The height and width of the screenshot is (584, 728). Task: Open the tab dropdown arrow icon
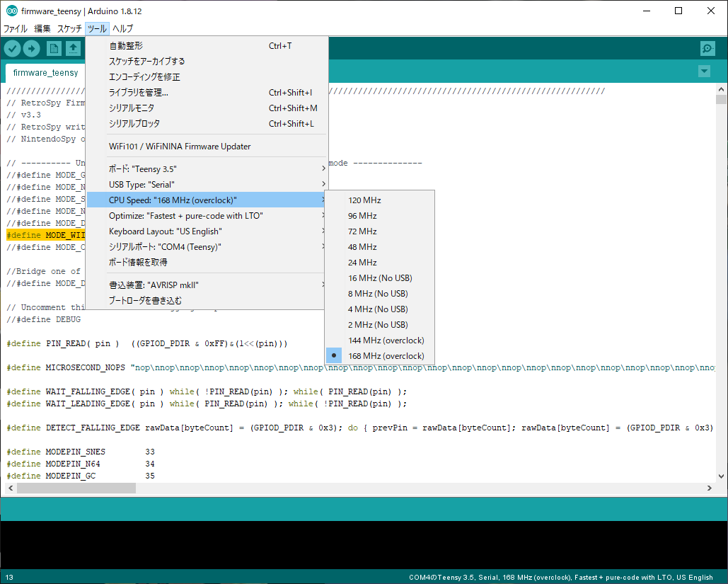coord(705,71)
